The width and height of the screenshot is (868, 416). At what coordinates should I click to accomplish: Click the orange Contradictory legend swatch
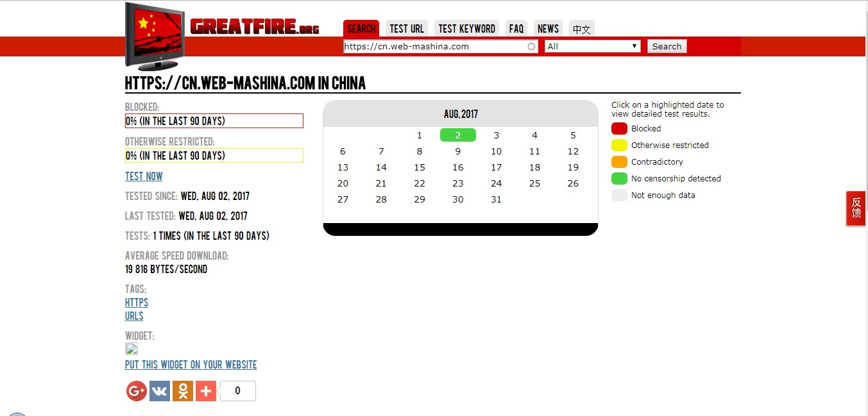point(619,162)
